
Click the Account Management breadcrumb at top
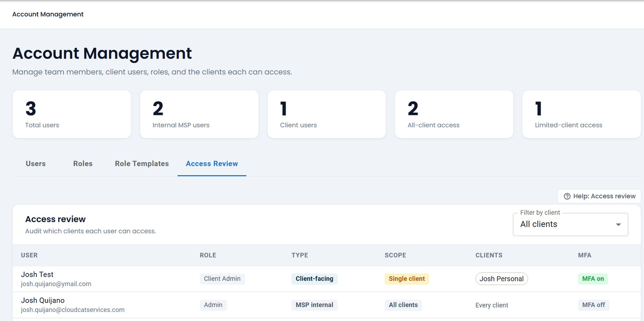tap(48, 14)
